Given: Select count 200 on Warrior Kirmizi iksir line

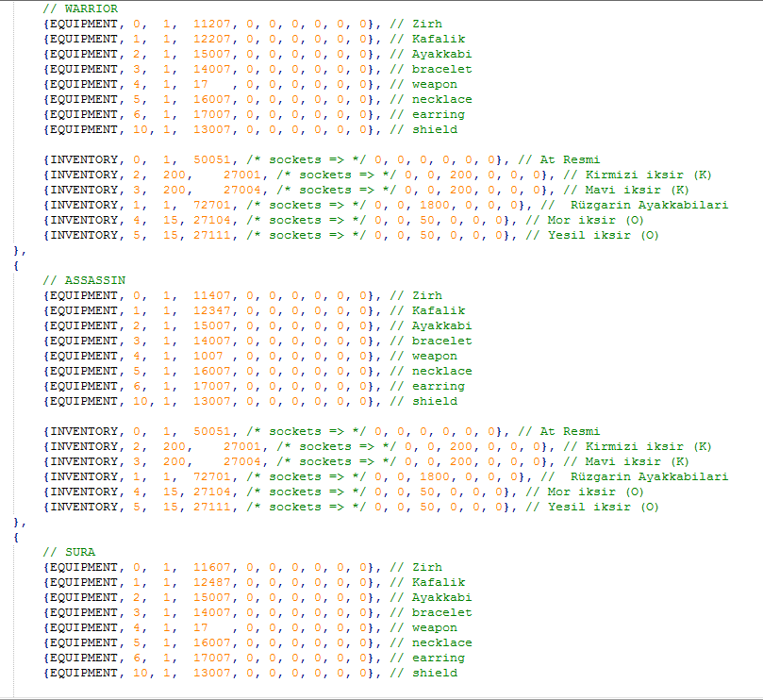Looking at the screenshot, I should click(x=174, y=175).
